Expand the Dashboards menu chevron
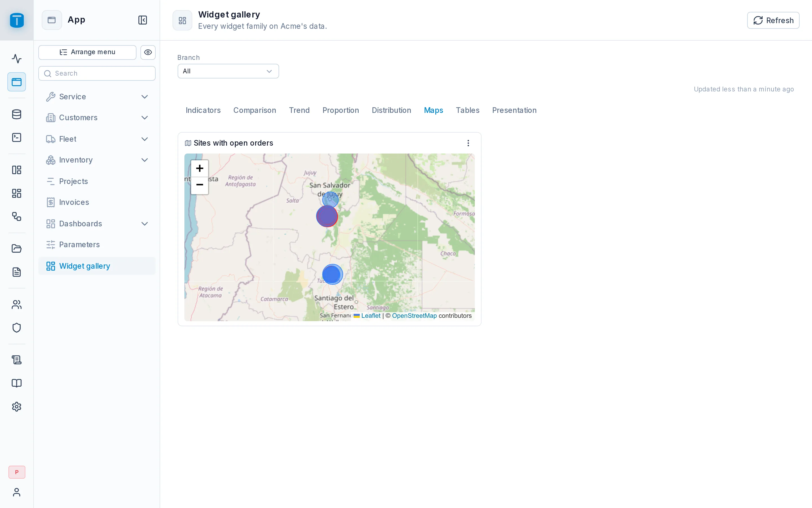The height and width of the screenshot is (508, 812). pyautogui.click(x=145, y=224)
